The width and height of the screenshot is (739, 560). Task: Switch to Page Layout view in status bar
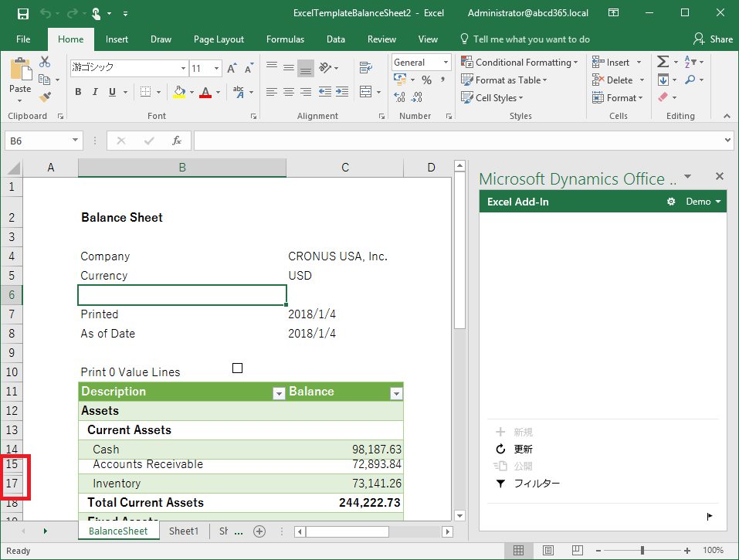coord(548,551)
